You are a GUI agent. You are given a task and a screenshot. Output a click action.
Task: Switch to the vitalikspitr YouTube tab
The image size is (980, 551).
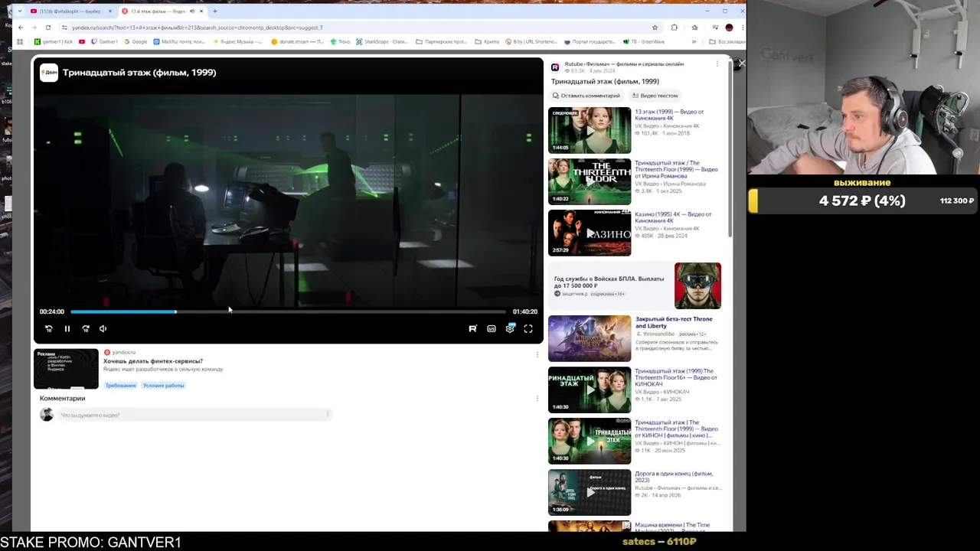70,11
